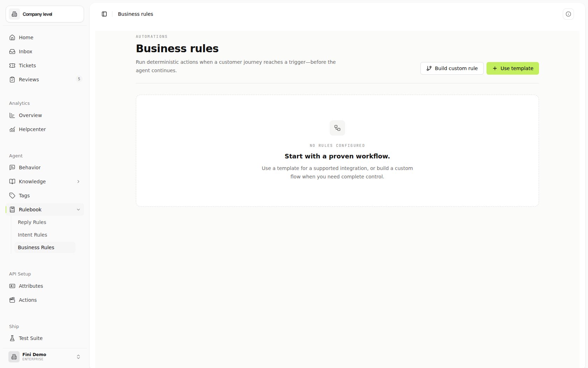Click the Use template button

click(513, 68)
